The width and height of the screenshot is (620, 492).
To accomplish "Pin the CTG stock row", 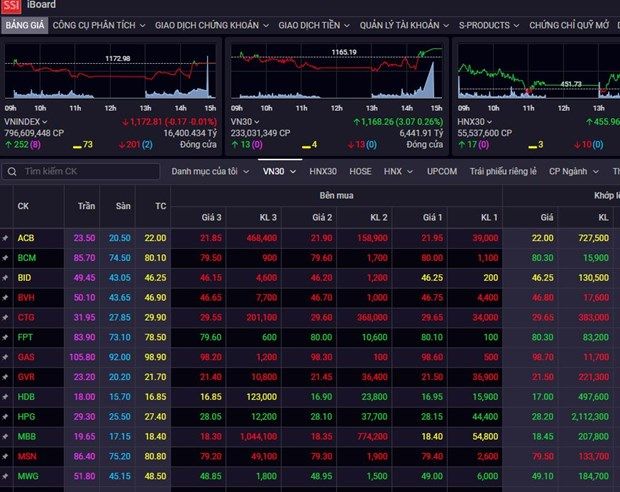I will [5, 317].
